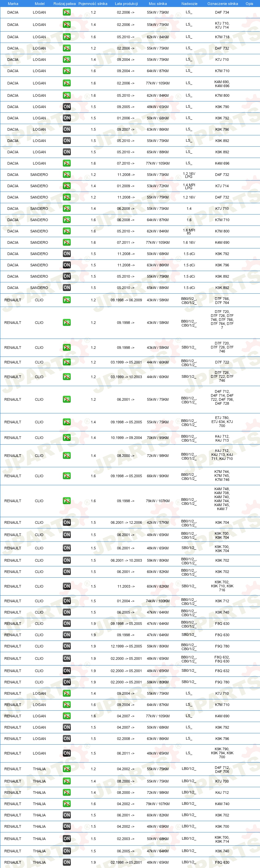Screen dimensions: 260x868
Task: Click petrol icon in Clio K7M 744 row
Action: coord(67,476)
